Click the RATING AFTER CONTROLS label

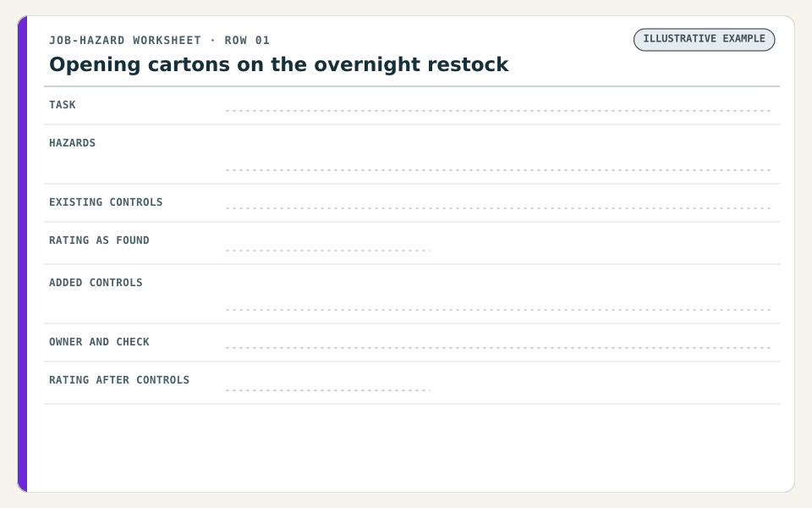click(119, 380)
